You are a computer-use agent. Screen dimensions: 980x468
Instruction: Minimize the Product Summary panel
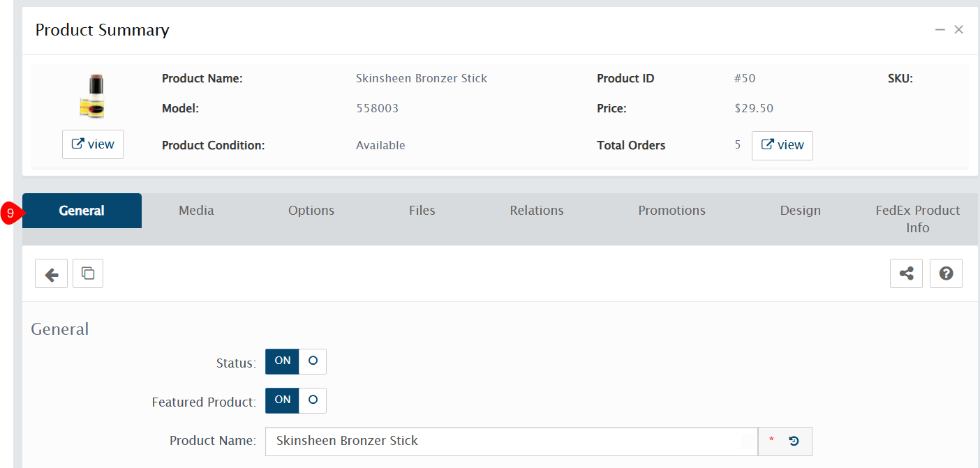pos(940,30)
